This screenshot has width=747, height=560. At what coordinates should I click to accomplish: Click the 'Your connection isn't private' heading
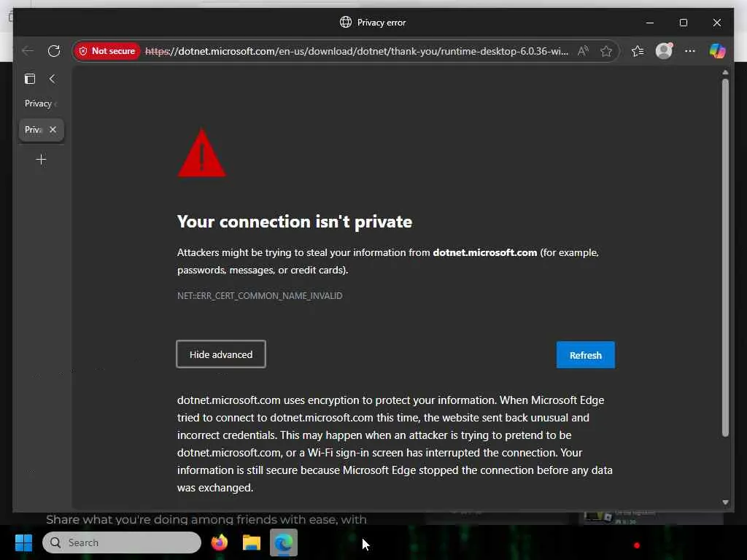tap(295, 222)
